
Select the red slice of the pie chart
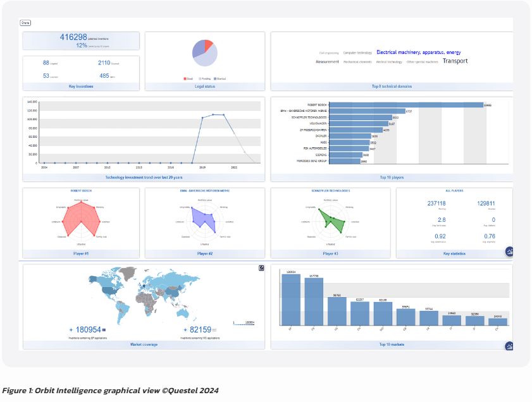pos(208,45)
